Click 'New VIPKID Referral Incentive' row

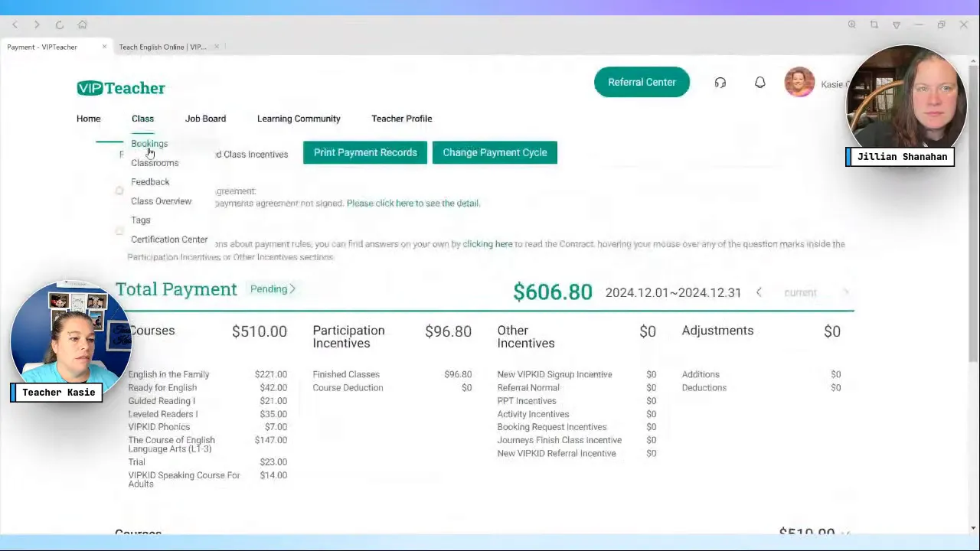click(577, 453)
